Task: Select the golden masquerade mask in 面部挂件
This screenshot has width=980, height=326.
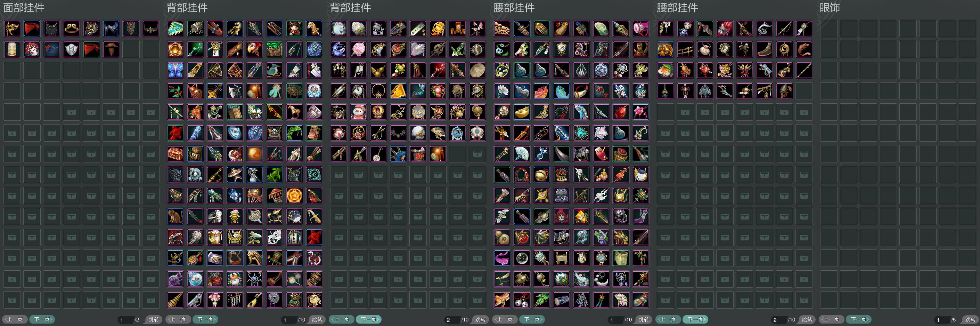Action: point(12,29)
